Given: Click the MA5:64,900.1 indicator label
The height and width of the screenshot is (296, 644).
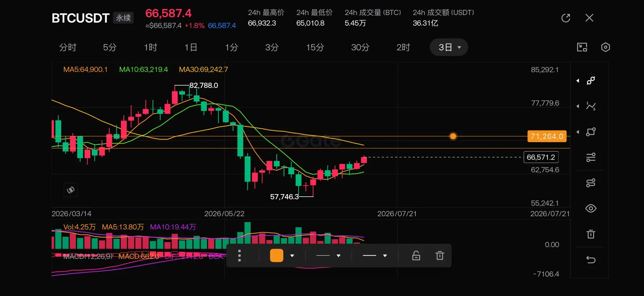Looking at the screenshot, I should (x=85, y=70).
